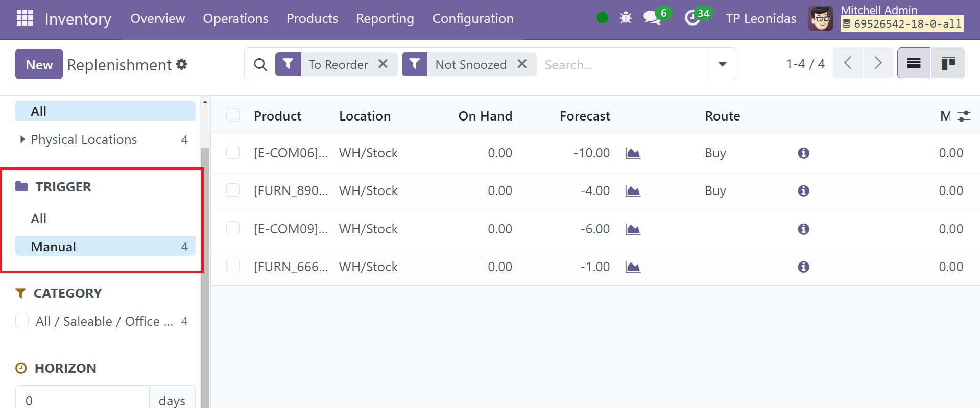Open the Reporting menu
Viewport: 980px width, 408px height.
385,18
